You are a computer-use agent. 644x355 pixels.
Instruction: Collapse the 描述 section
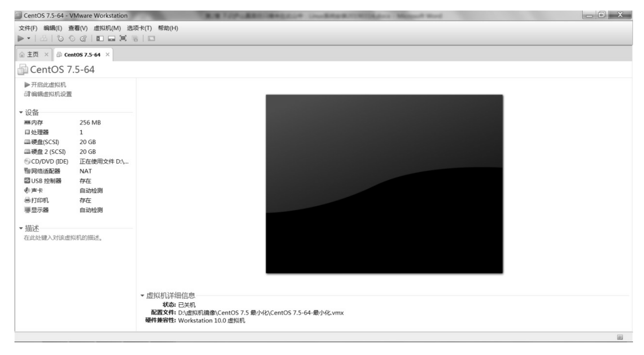coord(21,229)
